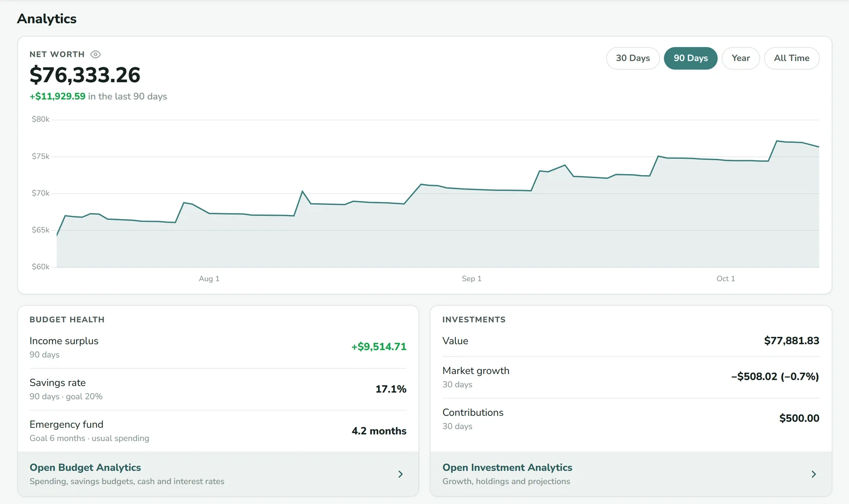Image resolution: width=849 pixels, height=504 pixels.
Task: Switch chart to Year view
Action: tap(741, 58)
